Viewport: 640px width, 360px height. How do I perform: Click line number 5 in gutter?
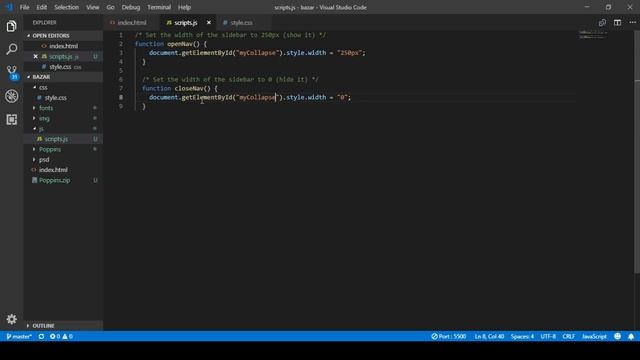(x=121, y=71)
